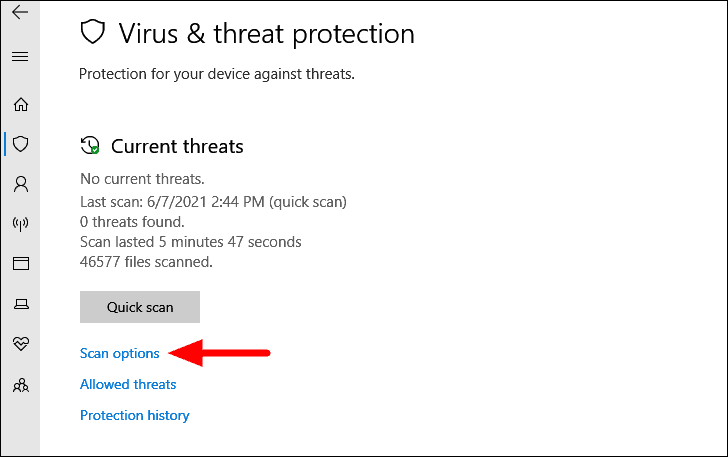Click the Current threats clock-check icon

pyautogui.click(x=90, y=146)
